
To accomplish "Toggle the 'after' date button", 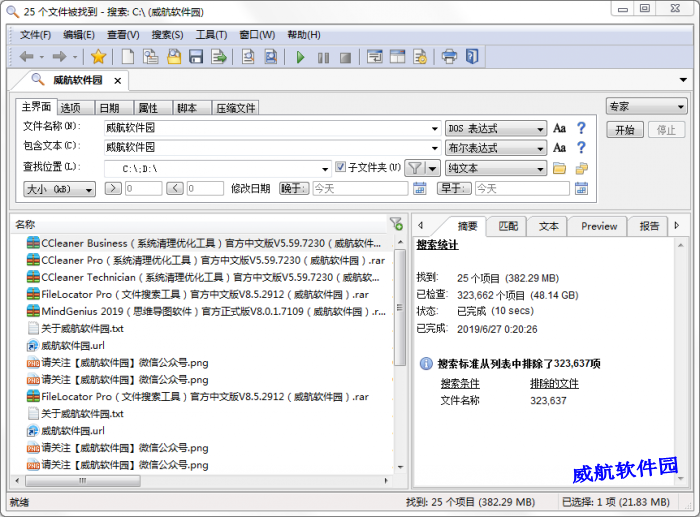I will [x=294, y=188].
